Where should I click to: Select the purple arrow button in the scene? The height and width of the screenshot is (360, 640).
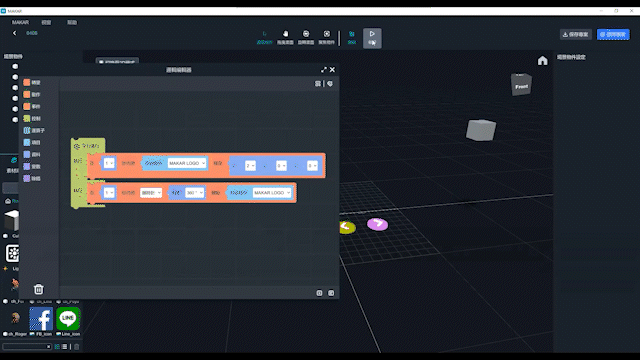click(x=378, y=224)
